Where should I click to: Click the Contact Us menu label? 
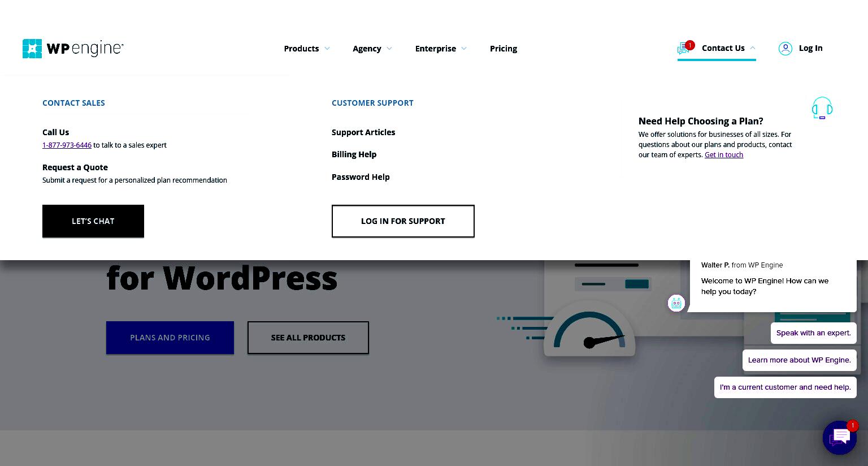(723, 48)
